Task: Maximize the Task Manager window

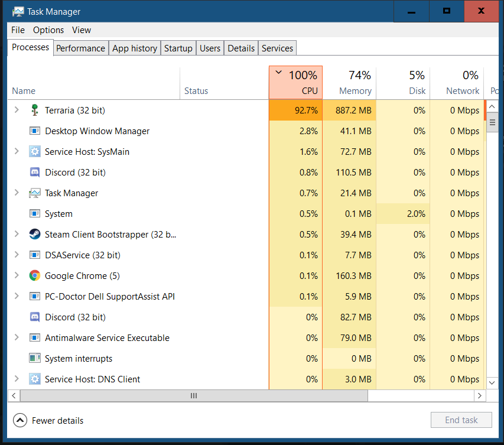Action: click(x=447, y=11)
